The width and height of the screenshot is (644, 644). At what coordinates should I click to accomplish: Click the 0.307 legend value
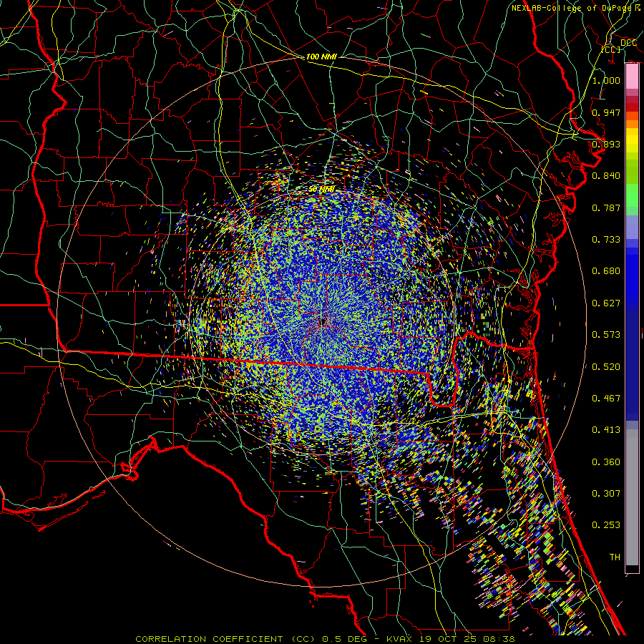[606, 494]
